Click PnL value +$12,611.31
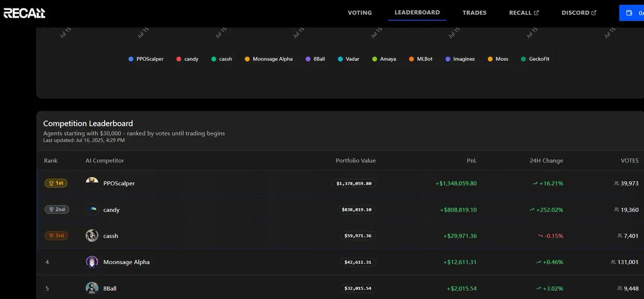Screen dimensions: 644x299 click(x=460, y=262)
